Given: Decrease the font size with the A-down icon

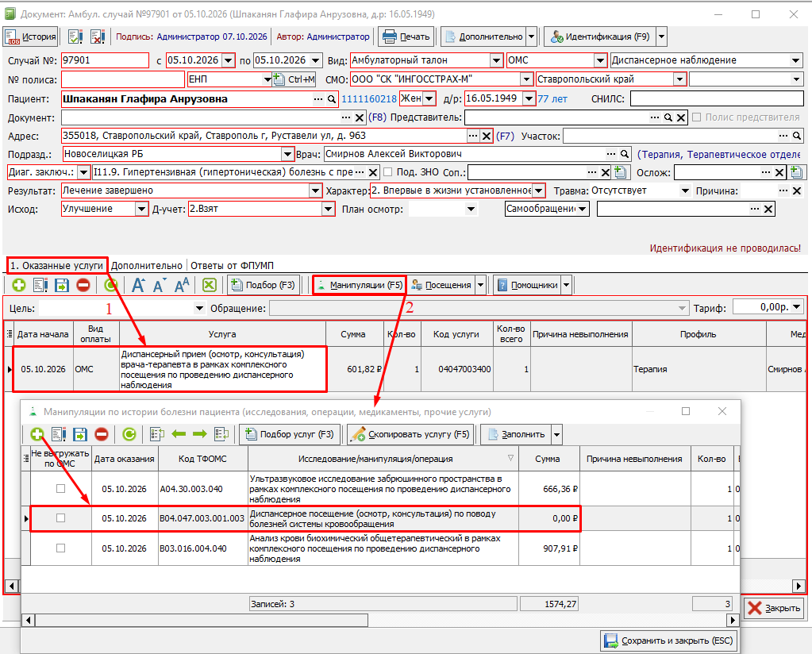Looking at the screenshot, I should point(160,285).
